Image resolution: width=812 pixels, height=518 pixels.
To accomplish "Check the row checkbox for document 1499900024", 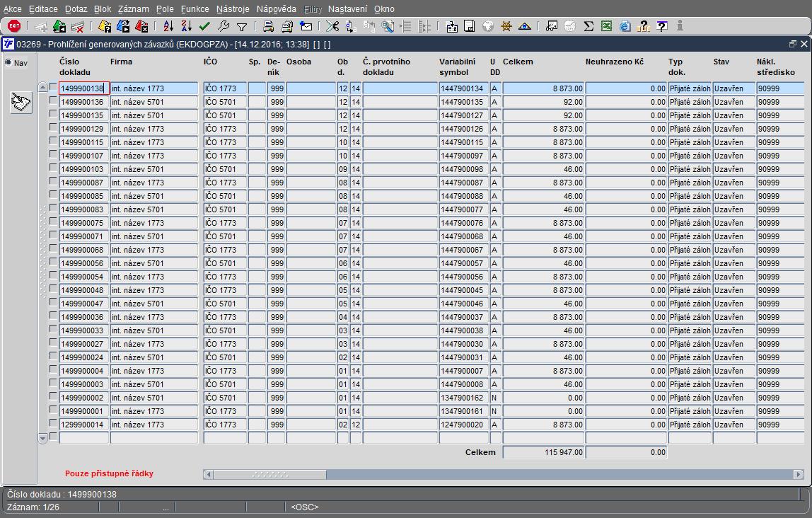I will click(53, 357).
